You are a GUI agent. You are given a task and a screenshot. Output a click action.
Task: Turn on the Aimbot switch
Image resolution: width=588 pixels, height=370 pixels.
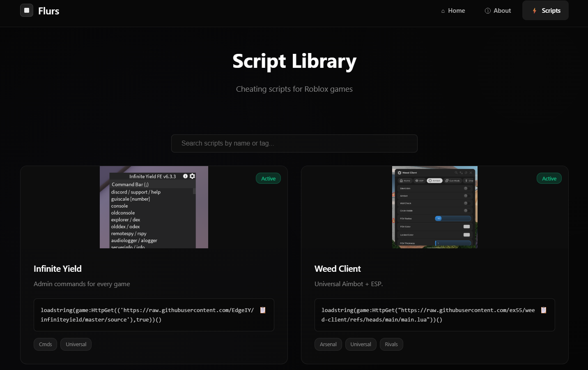467,196
